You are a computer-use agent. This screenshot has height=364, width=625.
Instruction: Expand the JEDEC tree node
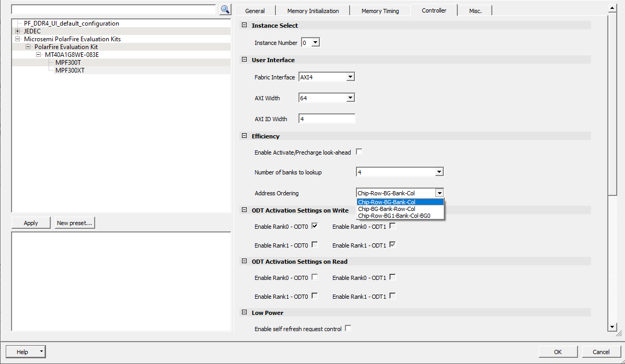click(18, 31)
